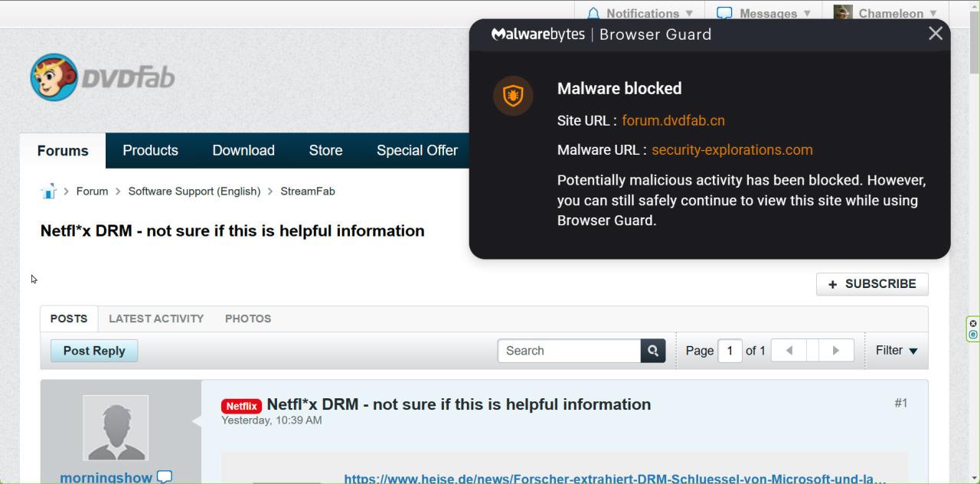Image resolution: width=980 pixels, height=484 pixels.
Task: Click the 'Malware blocked' heading
Action: (x=619, y=89)
